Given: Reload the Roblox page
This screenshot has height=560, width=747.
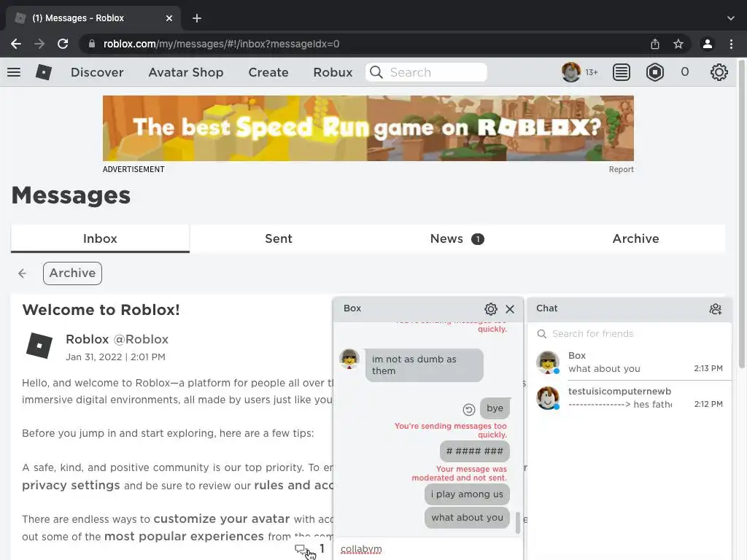Looking at the screenshot, I should [63, 44].
